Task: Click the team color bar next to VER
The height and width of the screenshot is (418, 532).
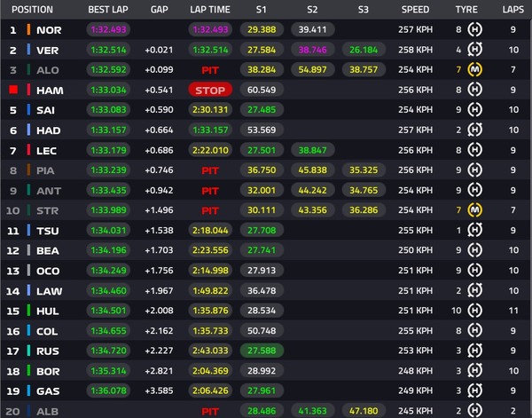Action: click(x=29, y=50)
